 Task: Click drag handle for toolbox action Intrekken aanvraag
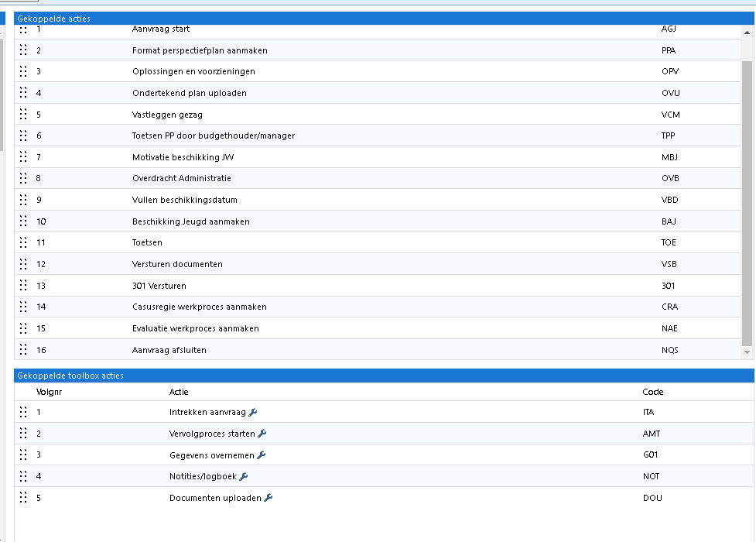coord(23,412)
